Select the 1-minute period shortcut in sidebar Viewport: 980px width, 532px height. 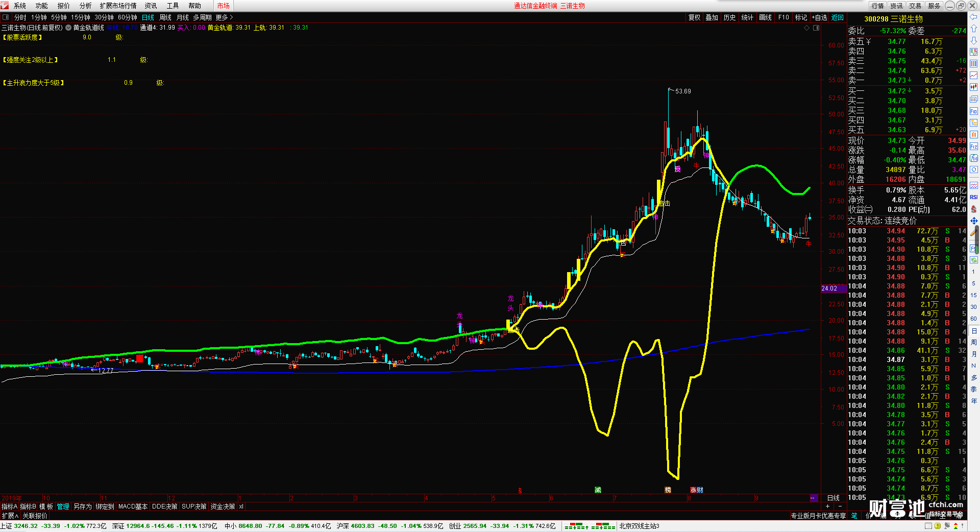tap(973, 272)
